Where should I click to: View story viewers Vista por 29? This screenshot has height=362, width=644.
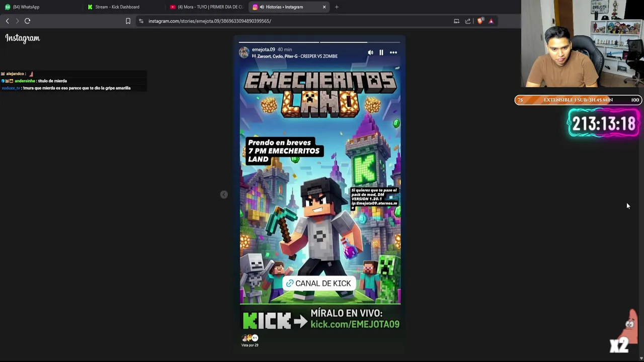(x=250, y=341)
